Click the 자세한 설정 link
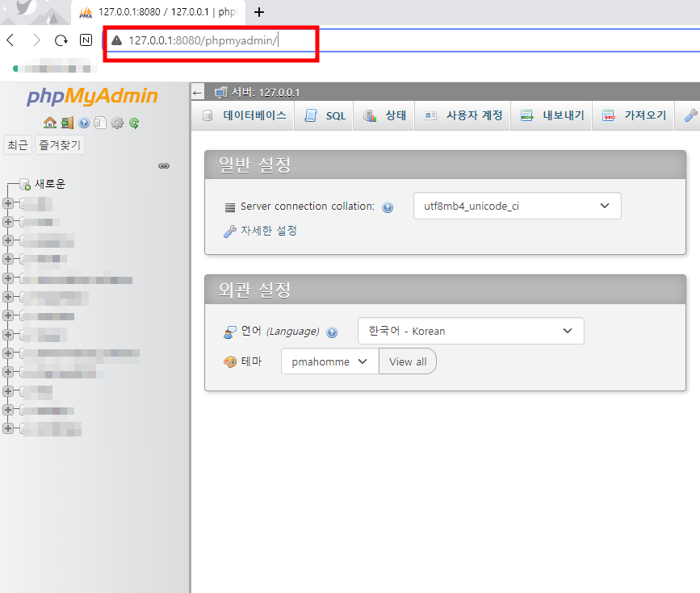Screen dimensions: 700x593 pyautogui.click(x=269, y=231)
